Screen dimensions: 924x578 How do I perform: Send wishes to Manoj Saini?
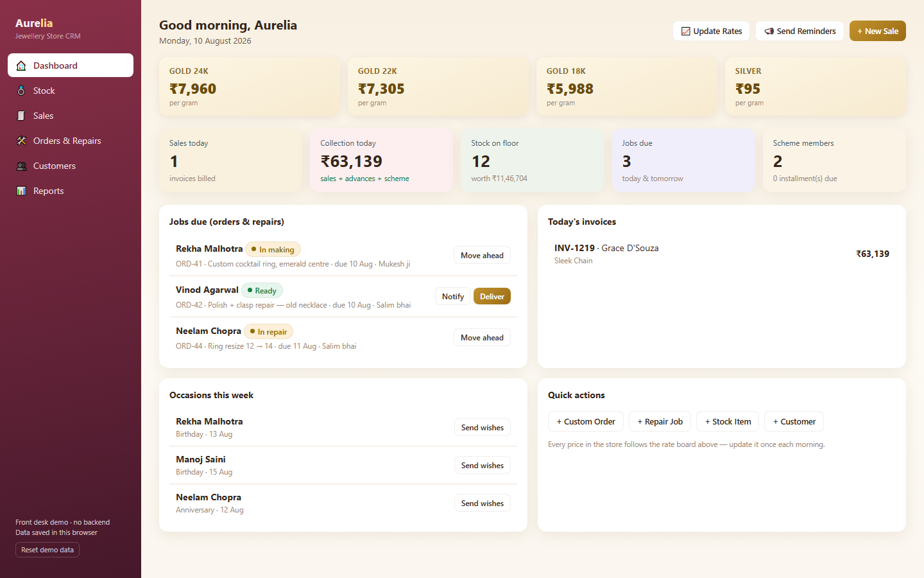482,465
